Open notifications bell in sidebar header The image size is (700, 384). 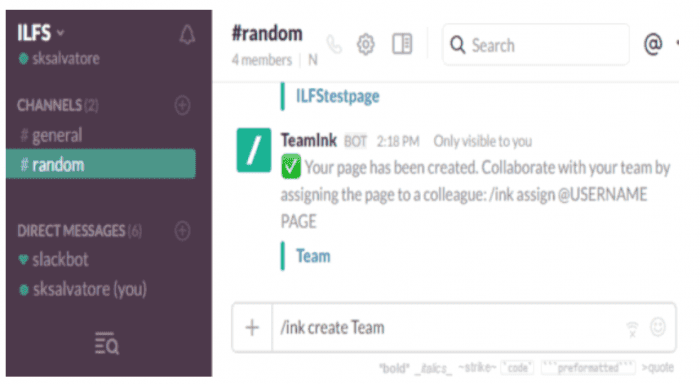tap(187, 34)
